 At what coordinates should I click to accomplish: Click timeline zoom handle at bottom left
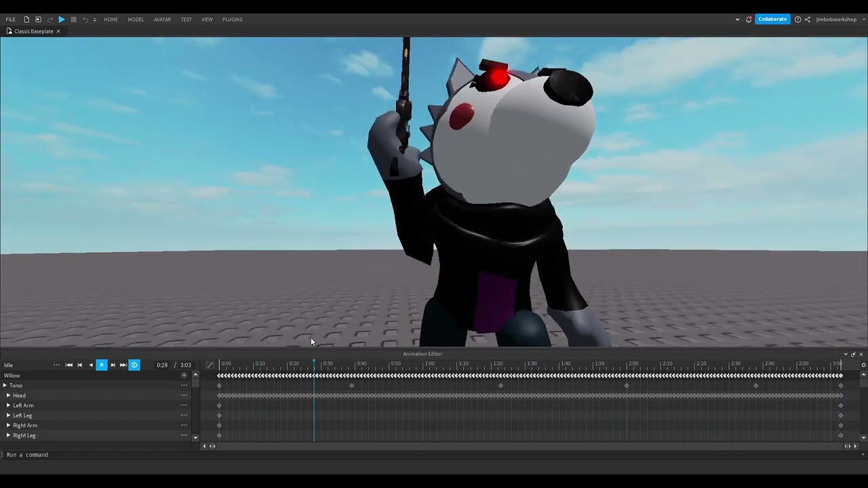212,446
